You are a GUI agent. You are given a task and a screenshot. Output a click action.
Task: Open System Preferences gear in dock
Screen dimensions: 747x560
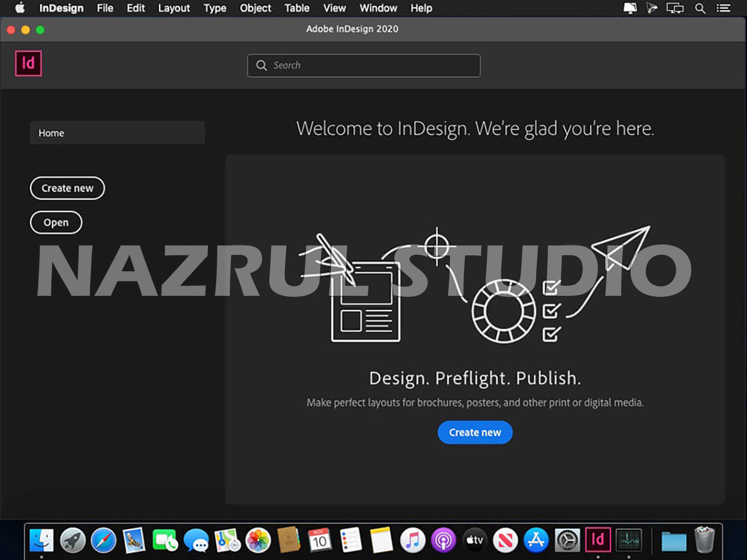(x=567, y=541)
